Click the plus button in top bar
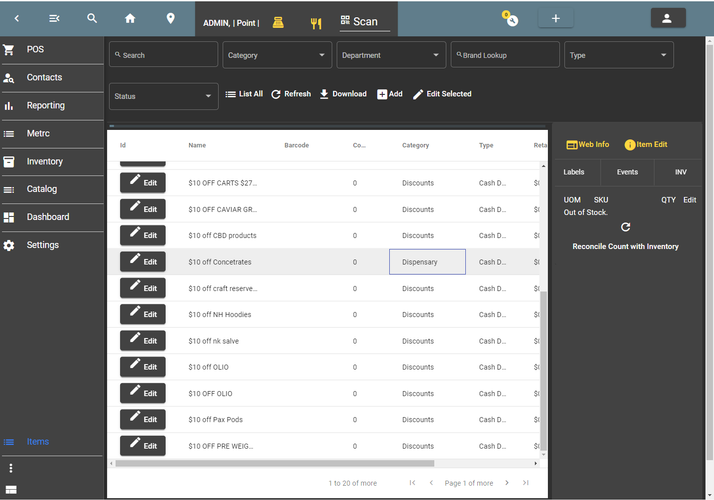The image size is (714, 500). (x=556, y=18)
